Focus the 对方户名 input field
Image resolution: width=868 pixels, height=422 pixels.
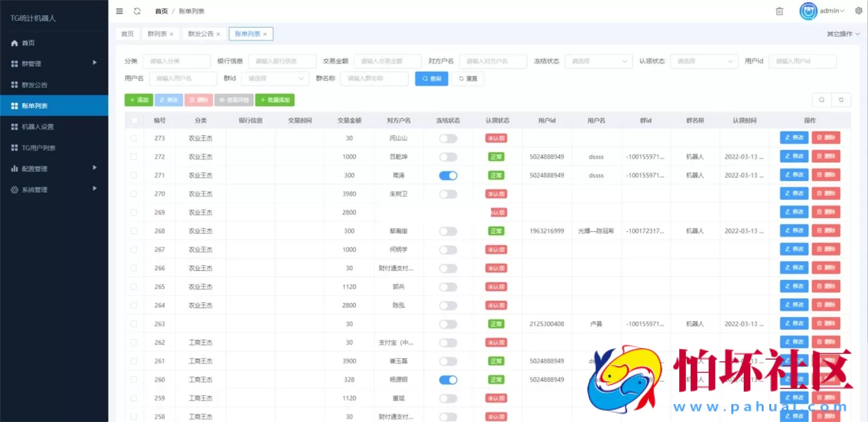pyautogui.click(x=493, y=61)
